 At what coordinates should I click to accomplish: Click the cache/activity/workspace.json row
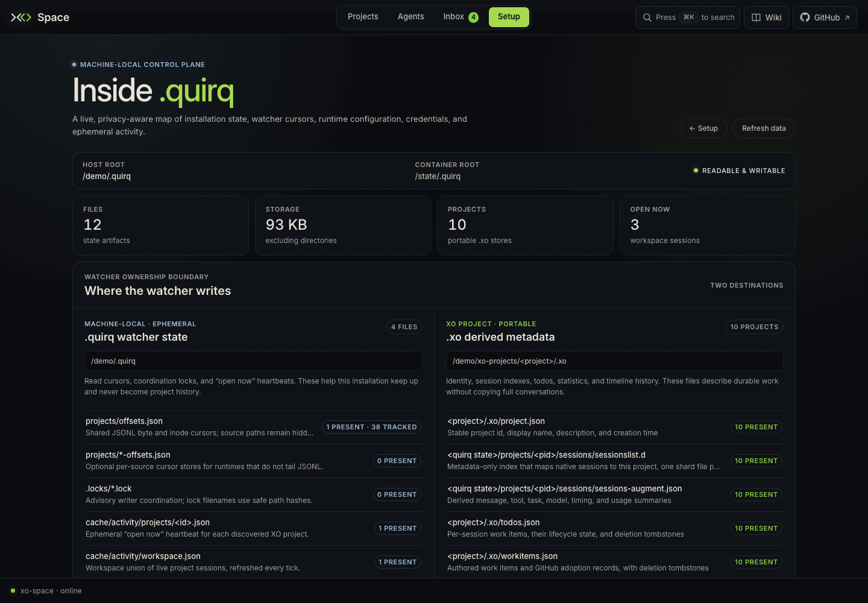pos(253,562)
